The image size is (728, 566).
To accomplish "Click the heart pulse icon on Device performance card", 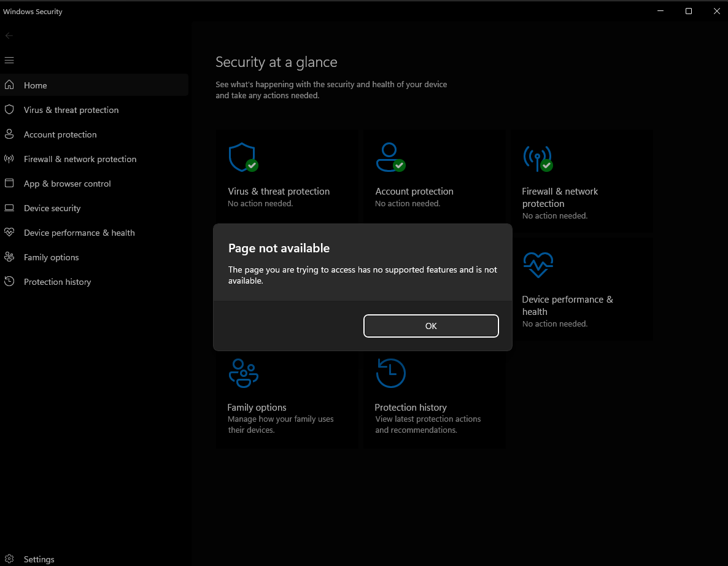I will click(538, 265).
